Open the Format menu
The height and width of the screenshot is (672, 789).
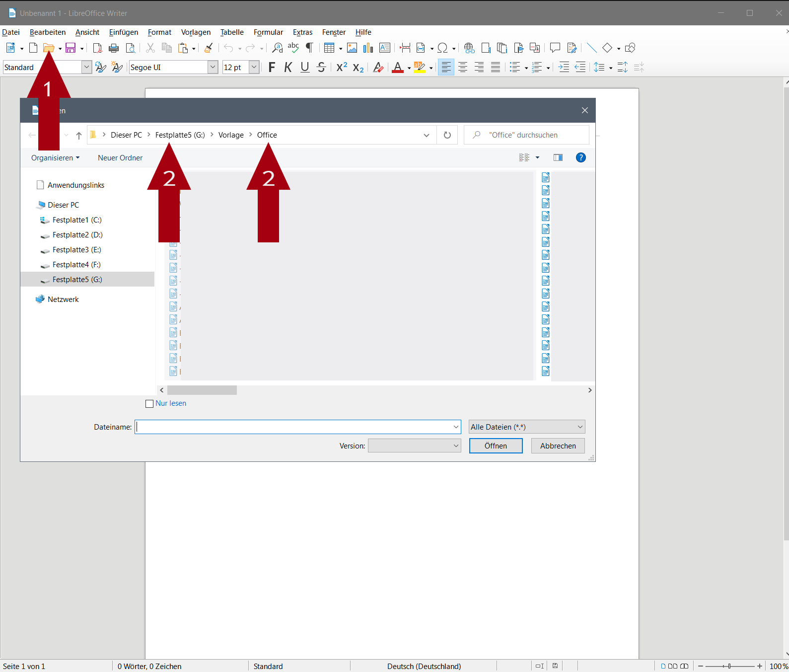[x=159, y=32]
